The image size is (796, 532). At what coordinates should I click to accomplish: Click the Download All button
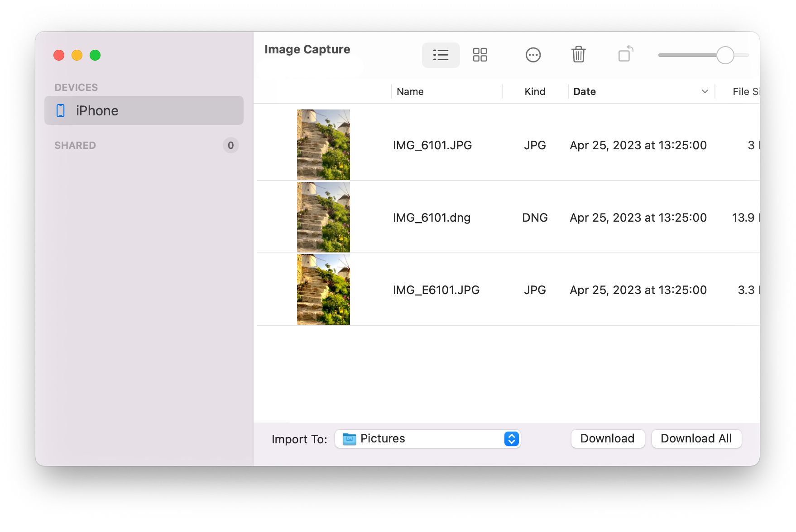click(x=696, y=438)
